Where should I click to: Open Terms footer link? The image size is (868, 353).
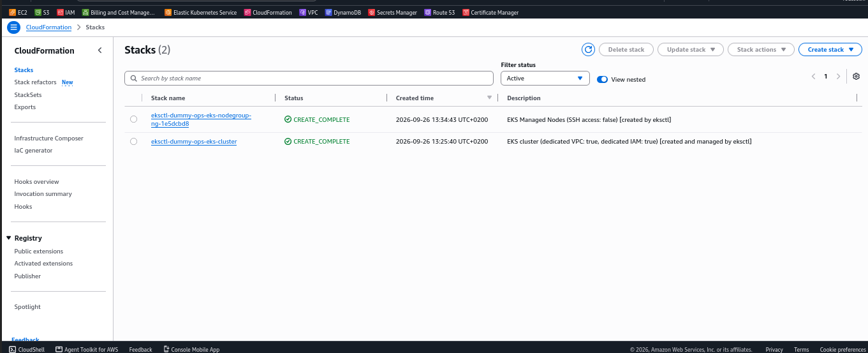point(801,349)
